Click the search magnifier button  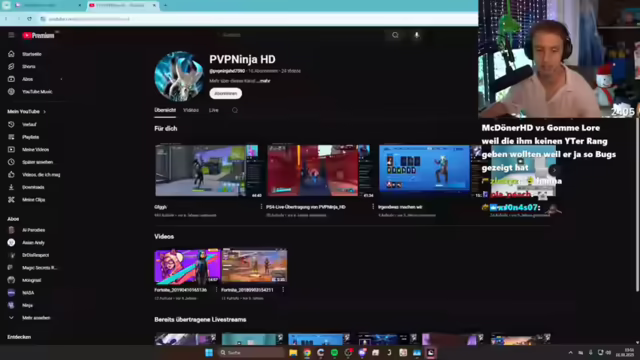pyautogui.click(x=395, y=35)
